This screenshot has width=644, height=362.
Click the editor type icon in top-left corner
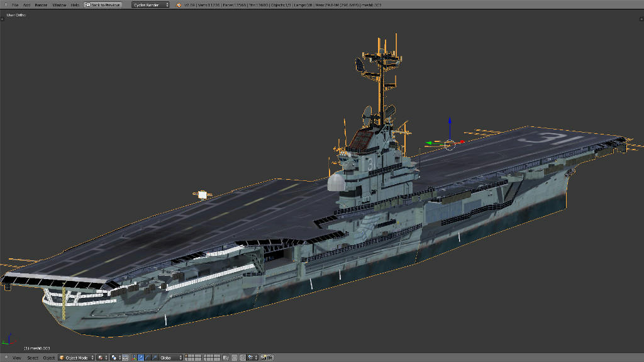coord(4,4)
